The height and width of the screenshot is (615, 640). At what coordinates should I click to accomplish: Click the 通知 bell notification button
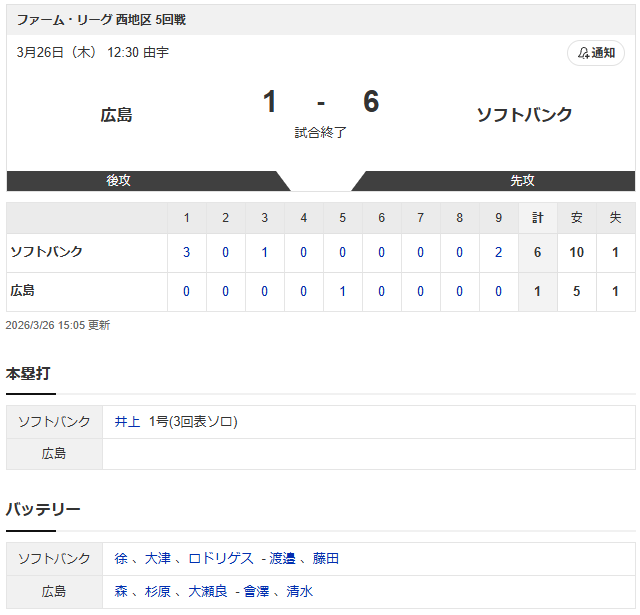(x=596, y=53)
